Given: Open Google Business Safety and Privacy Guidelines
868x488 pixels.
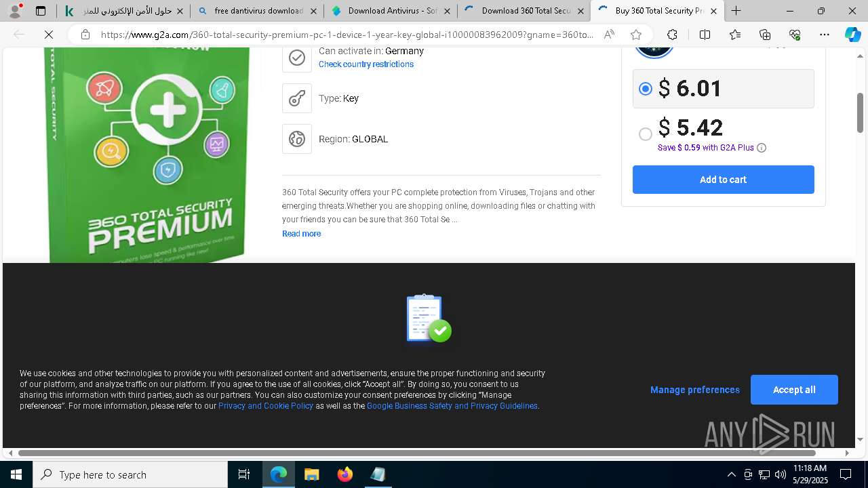Looking at the screenshot, I should click(452, 406).
